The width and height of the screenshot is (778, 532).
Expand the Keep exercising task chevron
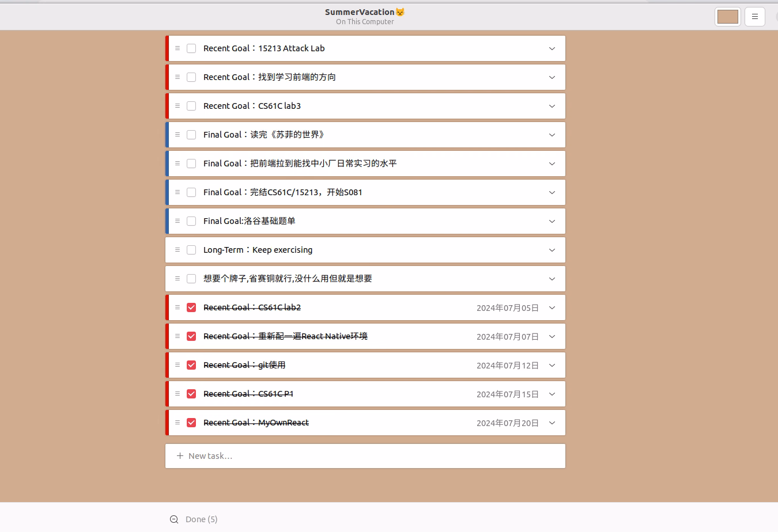[552, 250]
